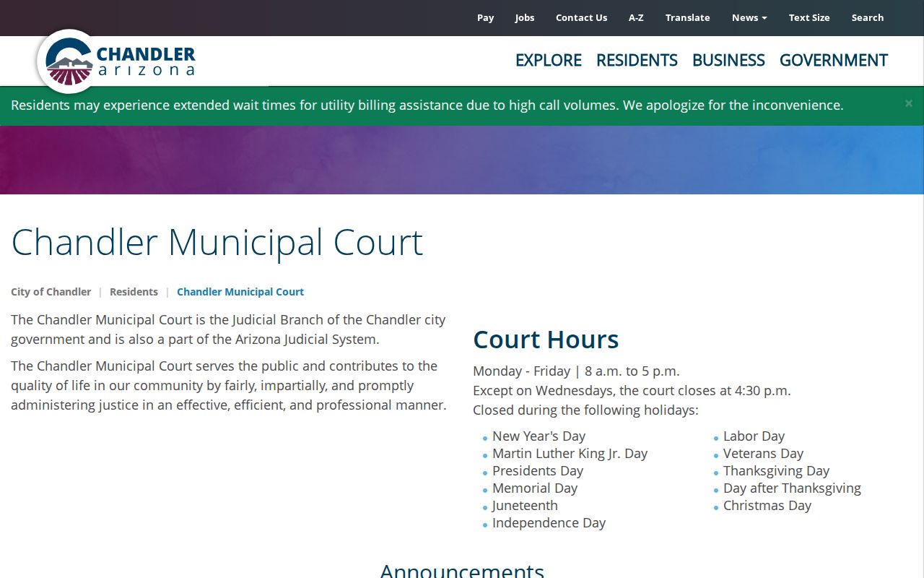Click City of Chandler breadcrumb
The width and height of the screenshot is (924, 578).
[x=51, y=292]
